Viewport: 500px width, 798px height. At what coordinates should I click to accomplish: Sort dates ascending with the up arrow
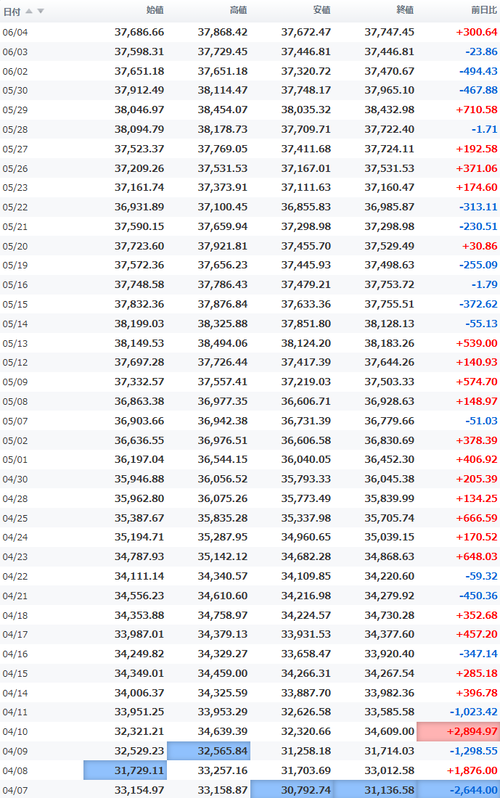(29, 11)
